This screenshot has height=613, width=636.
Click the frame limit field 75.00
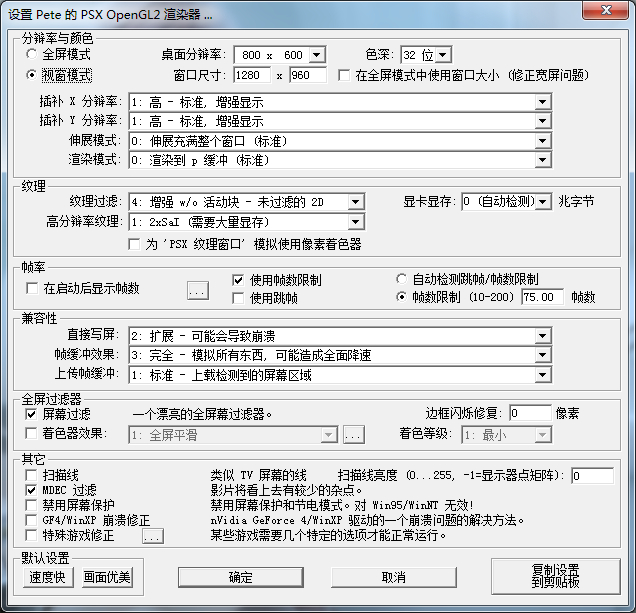[x=543, y=297]
